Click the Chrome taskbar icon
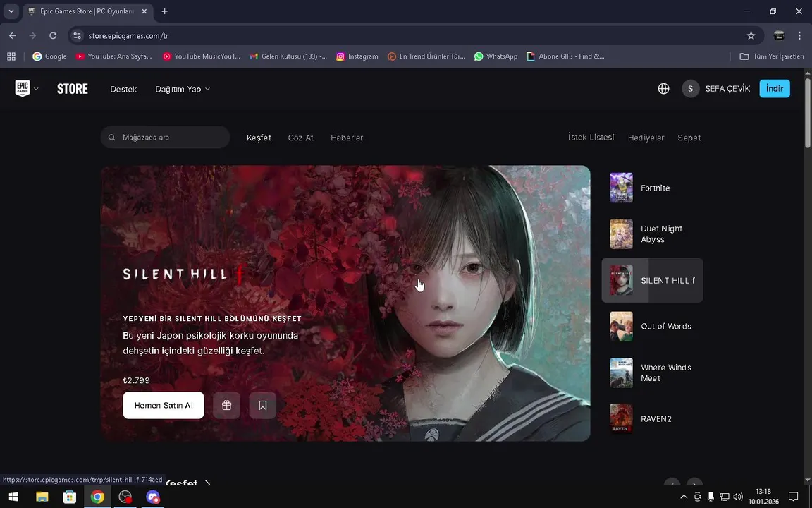The width and height of the screenshot is (812, 508). point(97,497)
